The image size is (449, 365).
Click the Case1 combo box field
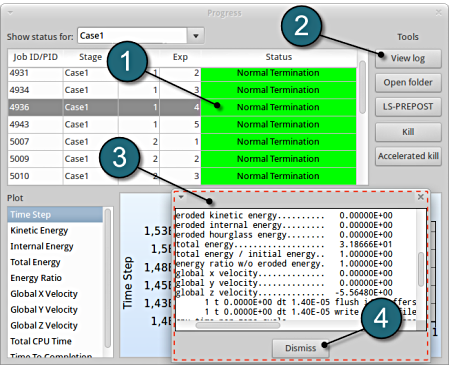132,36
